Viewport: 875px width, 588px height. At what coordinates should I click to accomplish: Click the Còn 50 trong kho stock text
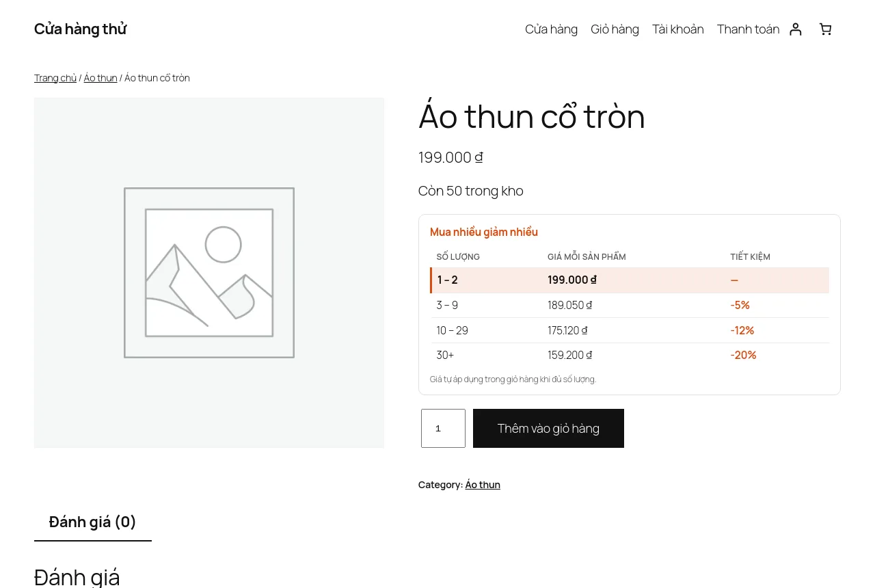(x=470, y=191)
